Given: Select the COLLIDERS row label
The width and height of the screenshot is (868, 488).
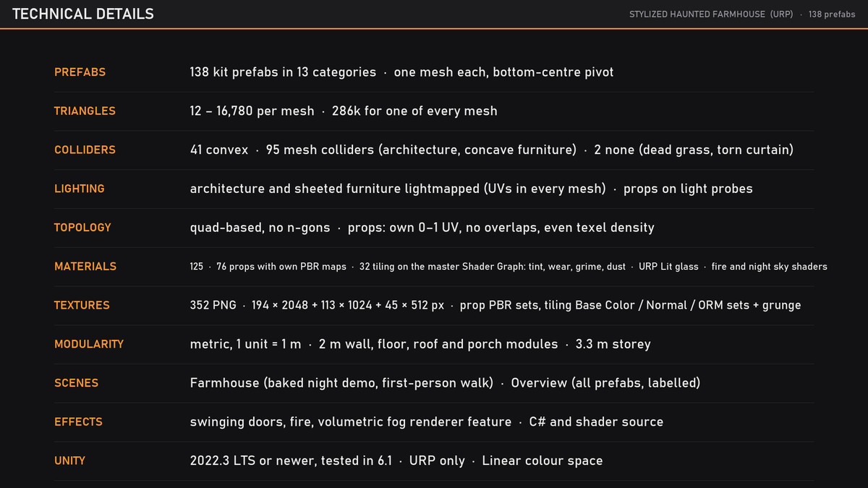Looking at the screenshot, I should tap(85, 150).
